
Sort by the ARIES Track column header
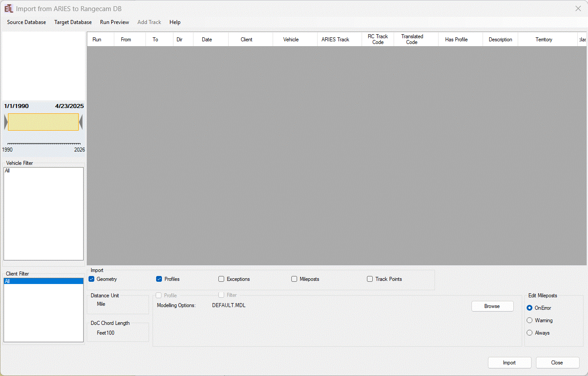(x=339, y=40)
